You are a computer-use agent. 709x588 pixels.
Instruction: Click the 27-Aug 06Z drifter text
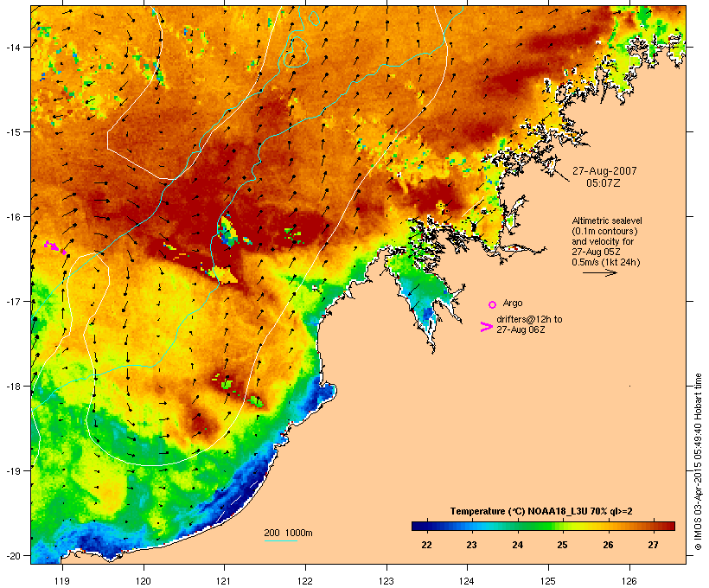coord(521,329)
